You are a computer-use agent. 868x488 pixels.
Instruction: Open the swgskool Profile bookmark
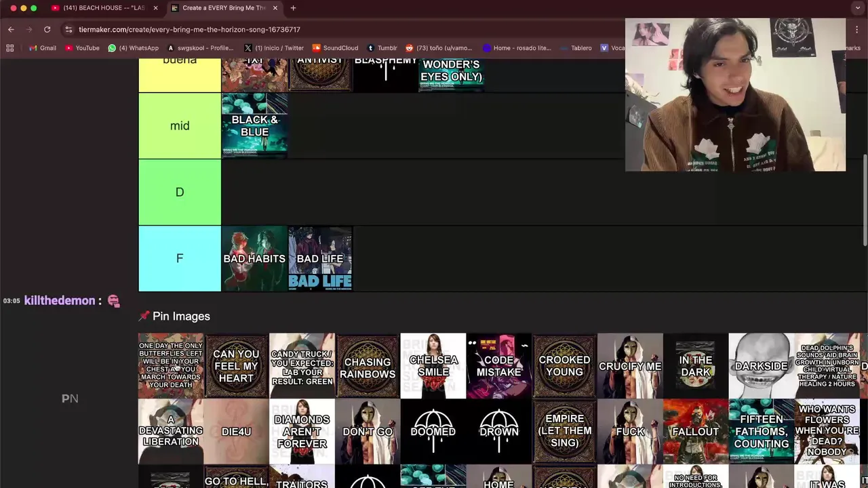coord(200,48)
